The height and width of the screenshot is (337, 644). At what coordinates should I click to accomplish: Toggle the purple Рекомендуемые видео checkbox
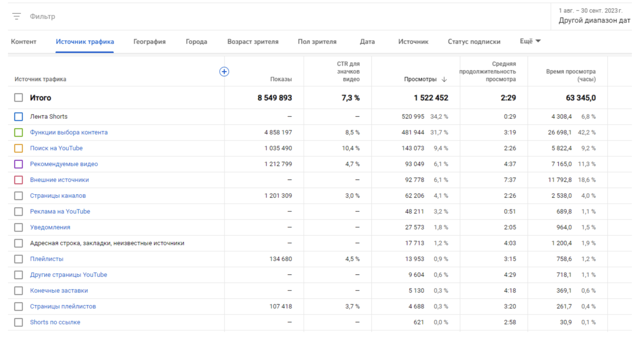tap(18, 164)
